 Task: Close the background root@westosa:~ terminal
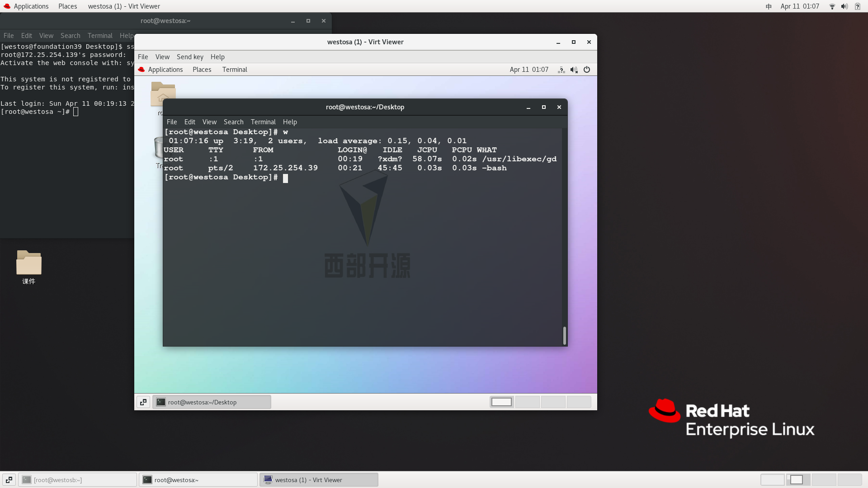point(324,21)
